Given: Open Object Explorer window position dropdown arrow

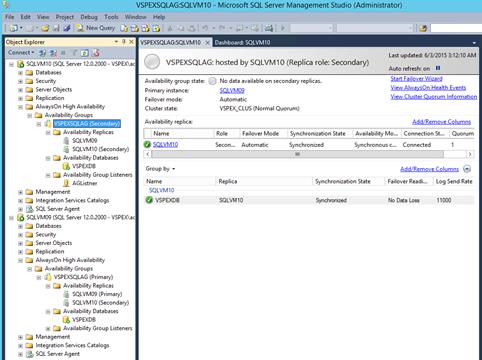Looking at the screenshot, I should point(116,42).
